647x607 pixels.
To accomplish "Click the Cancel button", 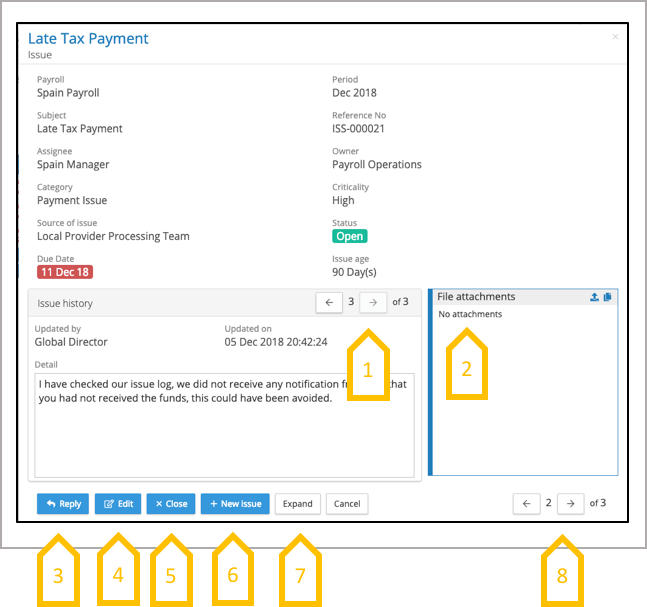I will click(x=347, y=504).
